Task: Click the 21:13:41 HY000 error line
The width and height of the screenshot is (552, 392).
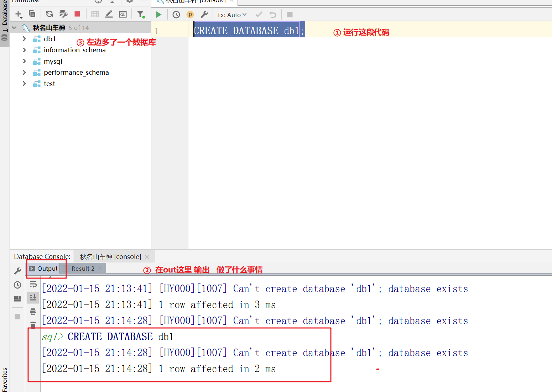Action: pos(255,288)
